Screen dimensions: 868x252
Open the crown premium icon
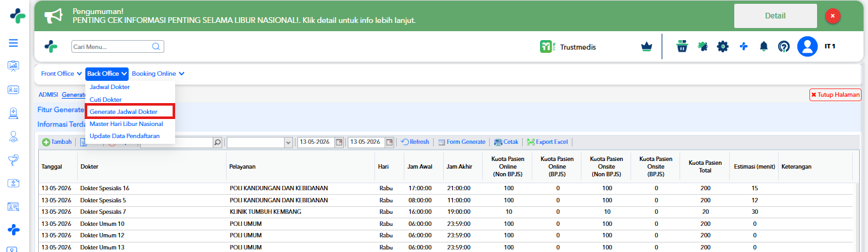[647, 46]
